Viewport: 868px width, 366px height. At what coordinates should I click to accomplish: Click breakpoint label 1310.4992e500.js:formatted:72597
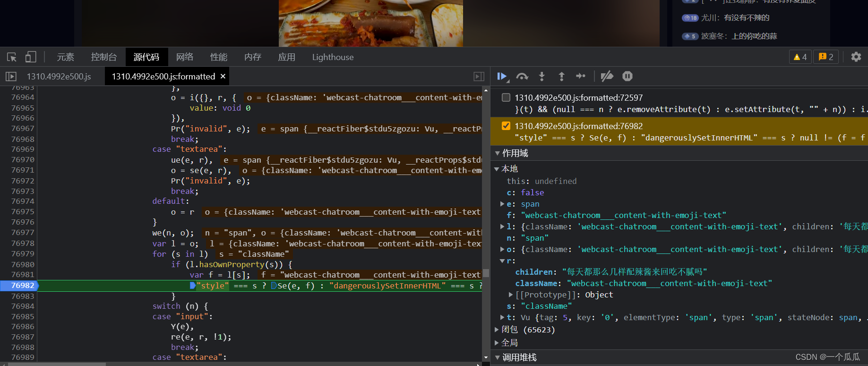click(579, 98)
